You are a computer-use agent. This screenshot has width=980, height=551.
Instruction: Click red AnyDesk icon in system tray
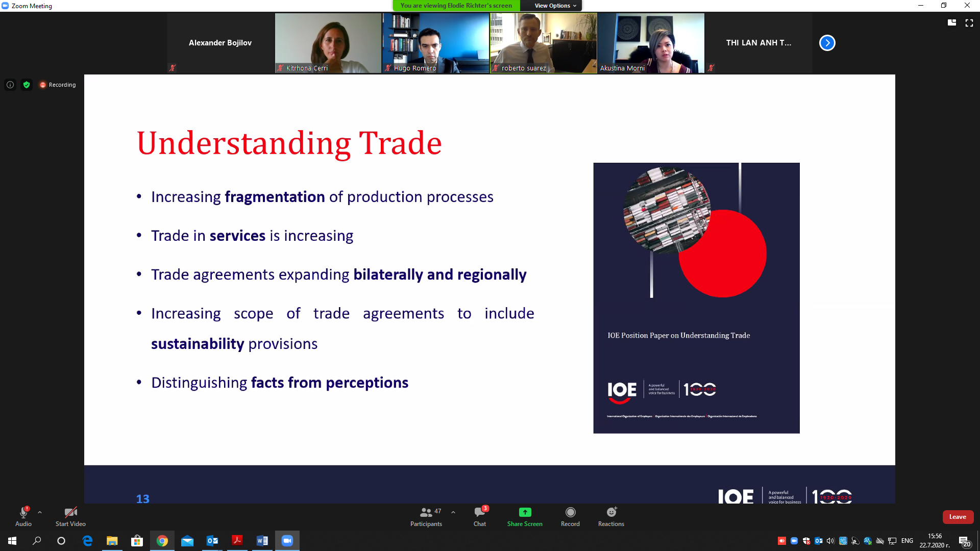point(781,541)
